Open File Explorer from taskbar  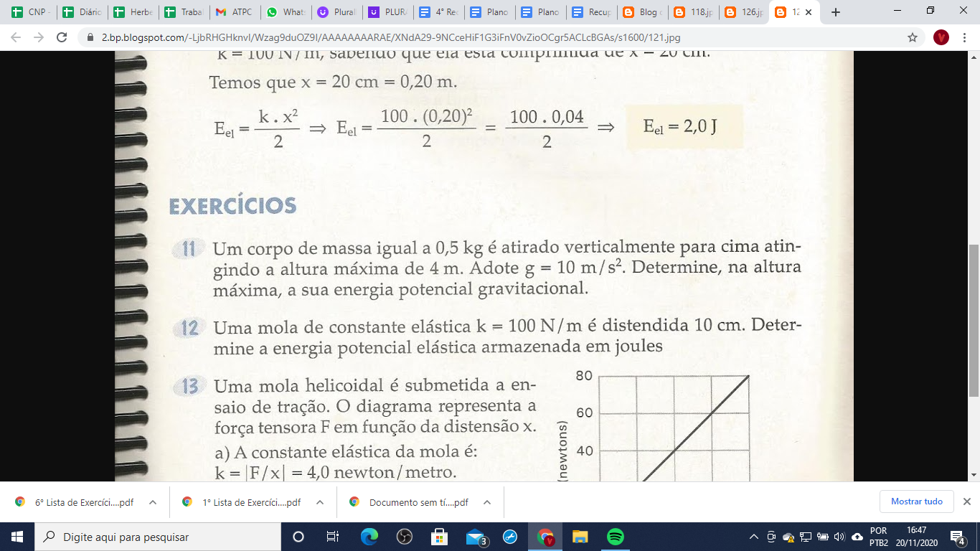(x=580, y=537)
